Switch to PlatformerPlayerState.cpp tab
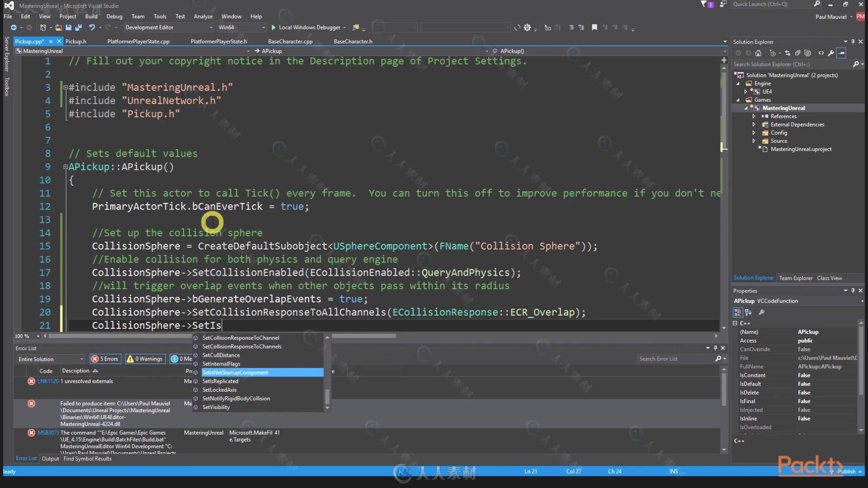The width and height of the screenshot is (868, 488). tap(138, 41)
